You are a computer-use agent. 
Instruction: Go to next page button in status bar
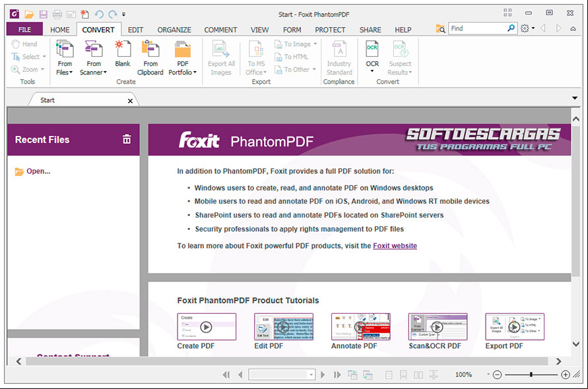pyautogui.click(x=323, y=374)
